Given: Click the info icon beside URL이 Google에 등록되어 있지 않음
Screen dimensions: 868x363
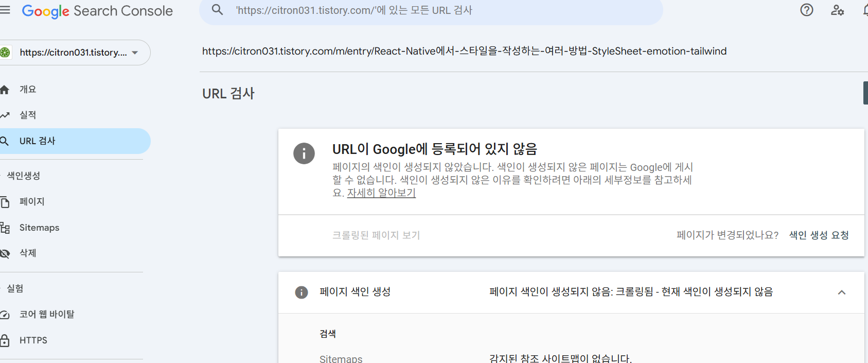Looking at the screenshot, I should [x=304, y=153].
